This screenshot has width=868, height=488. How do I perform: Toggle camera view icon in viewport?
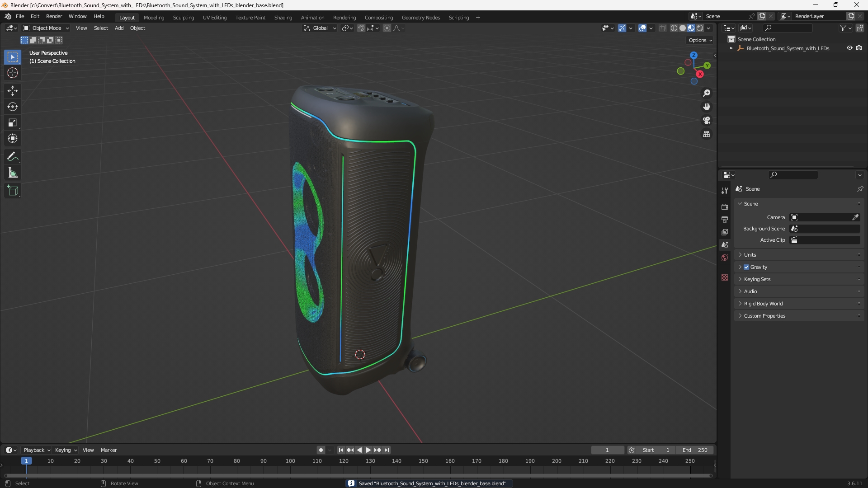click(x=707, y=120)
